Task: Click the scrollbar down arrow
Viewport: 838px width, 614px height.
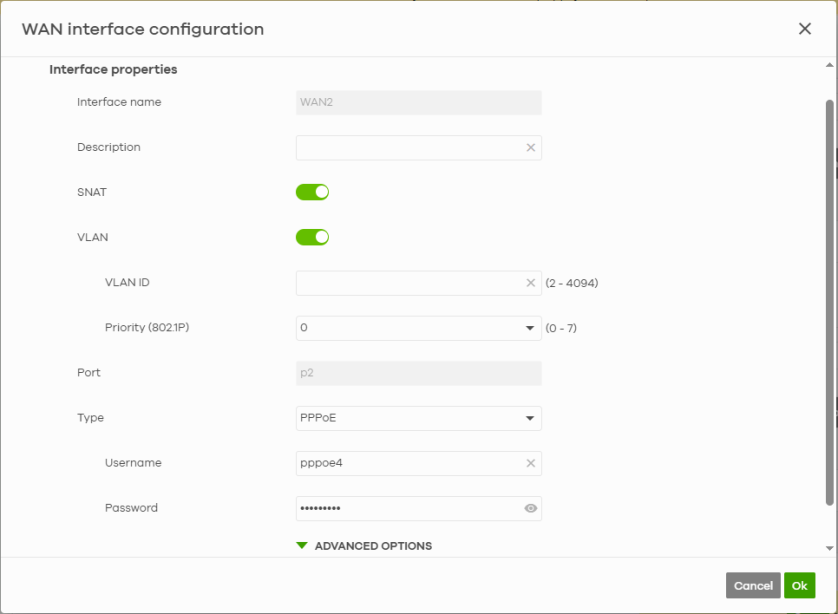Action: [x=829, y=548]
